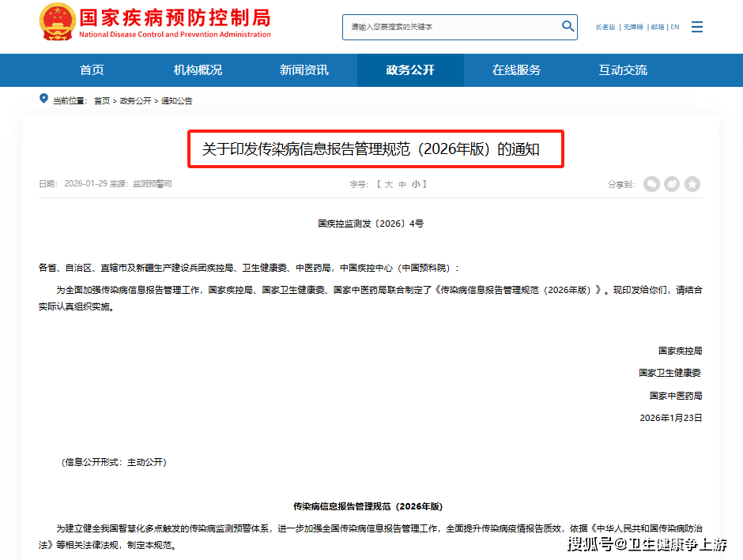743x560 pixels.
Task: Set font size to medium (中)
Action: click(402, 184)
